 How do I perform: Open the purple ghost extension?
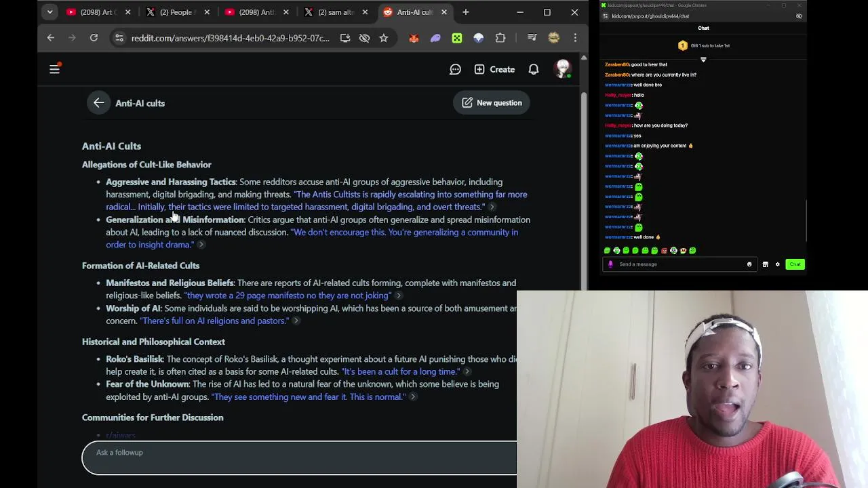[x=435, y=38]
